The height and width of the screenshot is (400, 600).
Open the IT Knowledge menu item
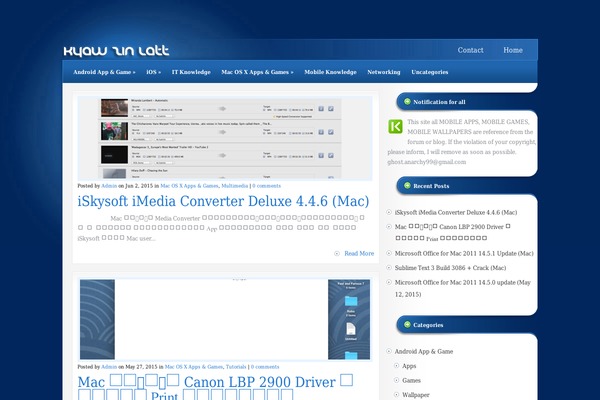tap(191, 72)
